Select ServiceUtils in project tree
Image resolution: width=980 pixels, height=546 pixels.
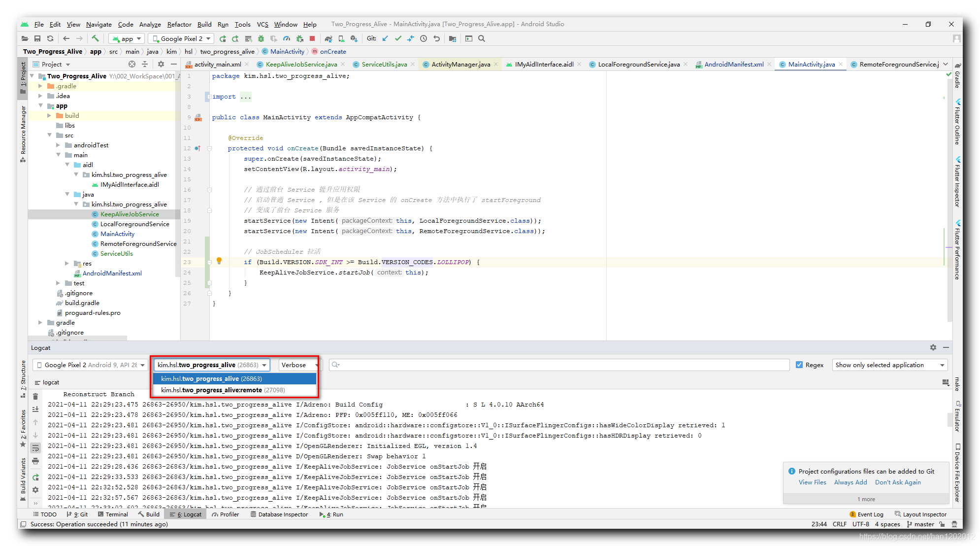pyautogui.click(x=116, y=253)
